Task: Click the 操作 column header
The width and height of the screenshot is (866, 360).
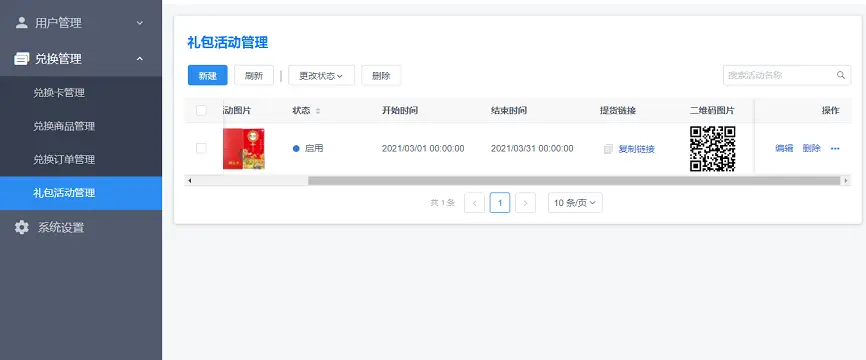Action: click(x=830, y=110)
